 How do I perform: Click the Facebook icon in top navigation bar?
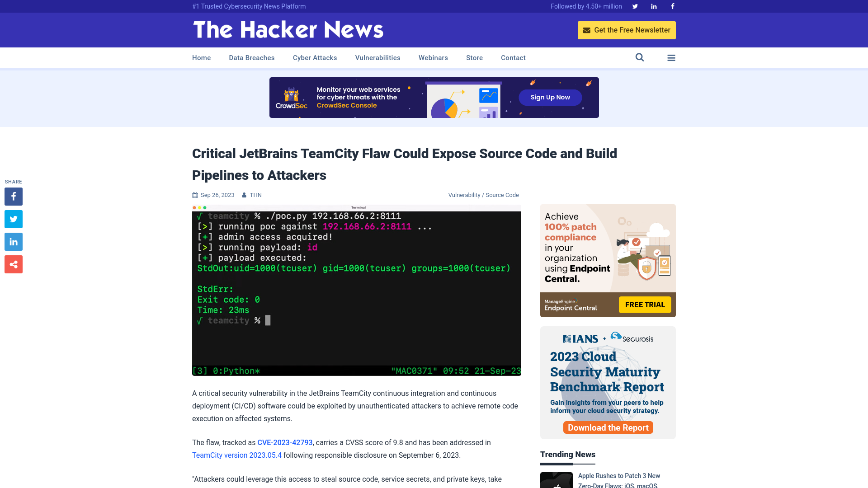[x=672, y=6]
